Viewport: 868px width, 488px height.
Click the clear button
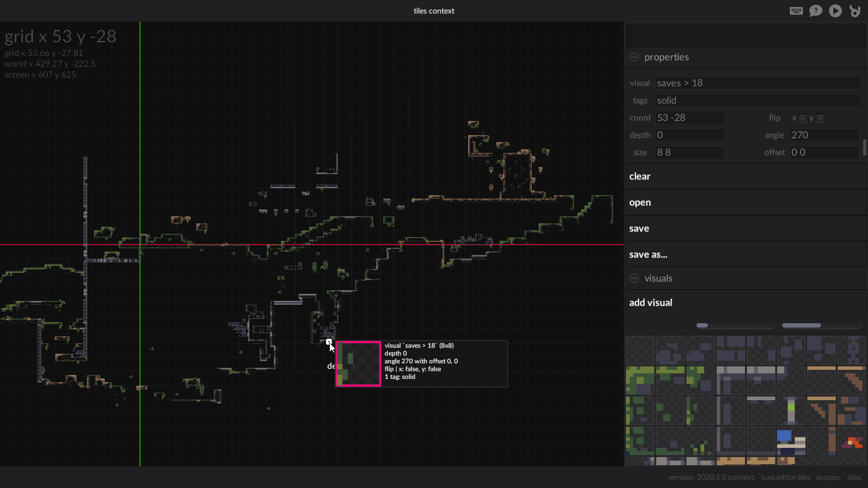coord(745,176)
